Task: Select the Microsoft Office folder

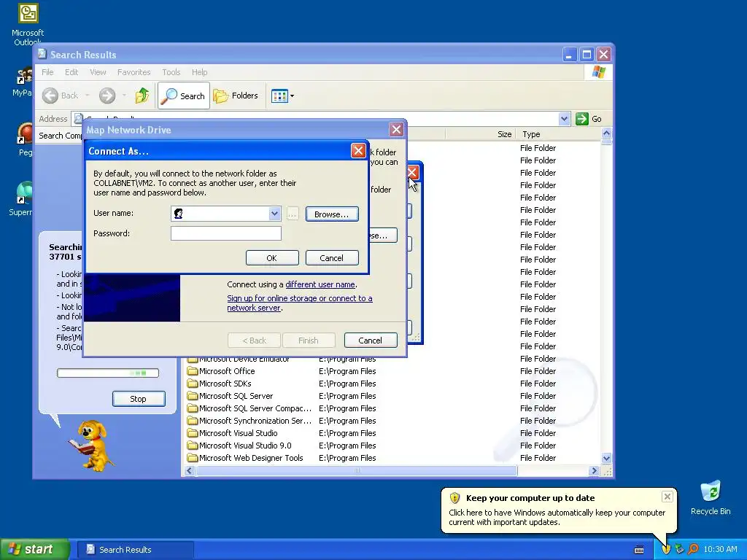Action: (x=227, y=371)
